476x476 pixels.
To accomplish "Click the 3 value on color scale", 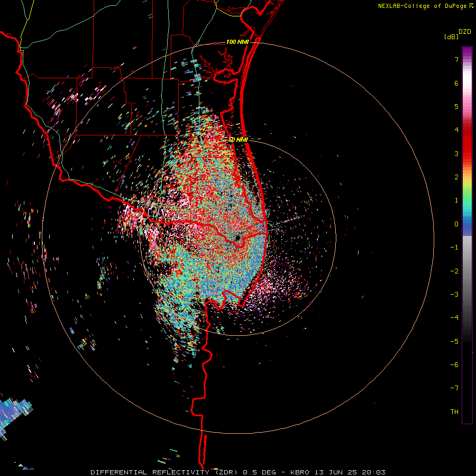I will 456,153.
